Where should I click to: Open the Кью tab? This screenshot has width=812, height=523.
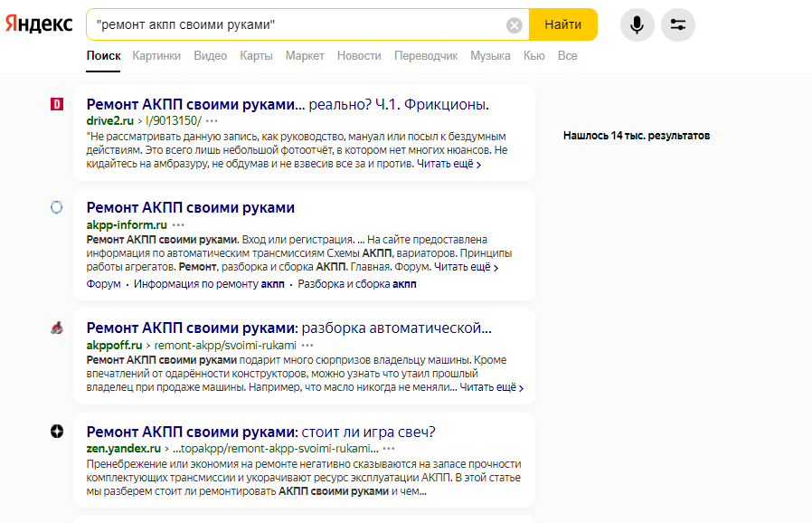533,56
